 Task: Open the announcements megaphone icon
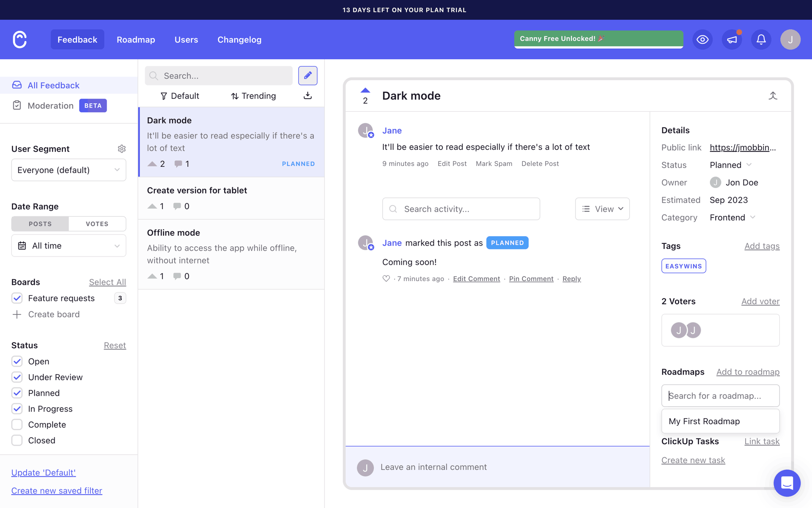(x=732, y=39)
